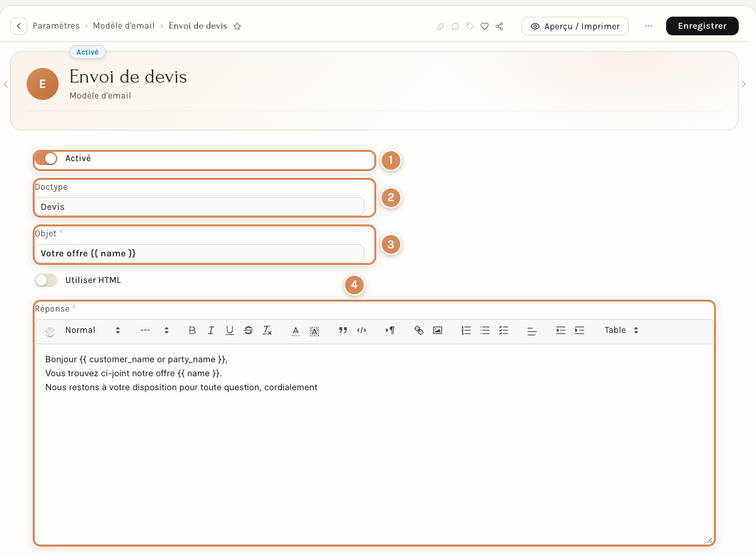The height and width of the screenshot is (556, 756).
Task: Click the editor toolbar logo icon
Action: point(50,332)
